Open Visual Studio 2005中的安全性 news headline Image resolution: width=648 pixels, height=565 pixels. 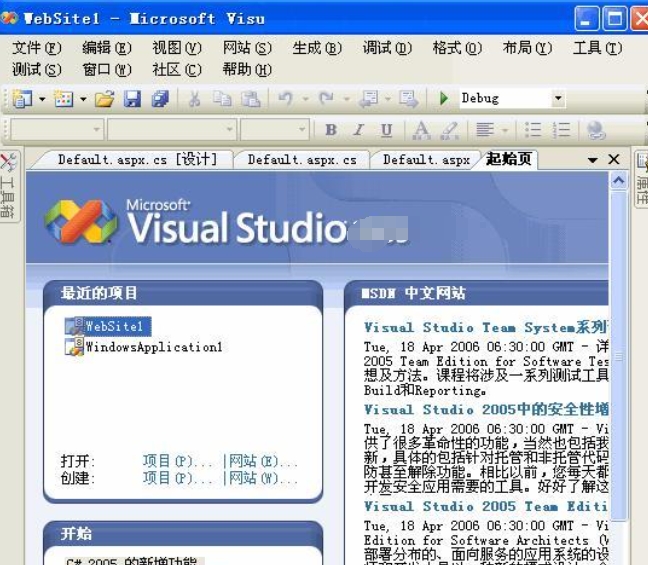[x=486, y=410]
